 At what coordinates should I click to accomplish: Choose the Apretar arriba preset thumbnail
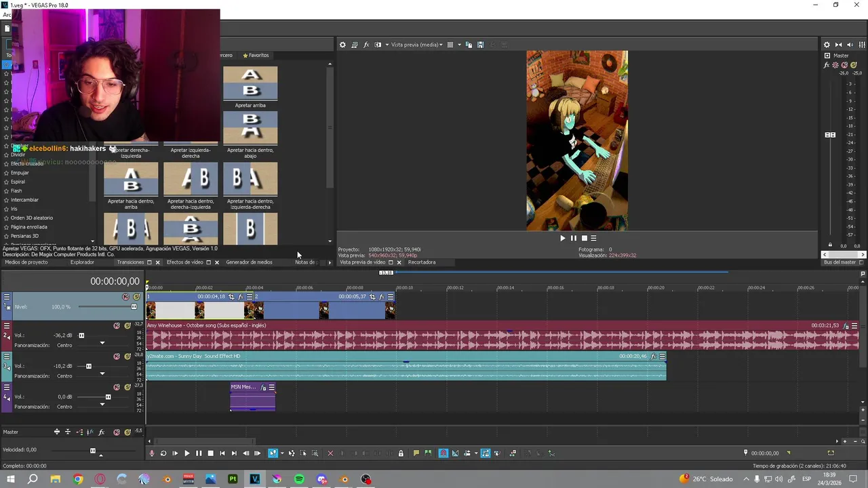click(x=250, y=83)
